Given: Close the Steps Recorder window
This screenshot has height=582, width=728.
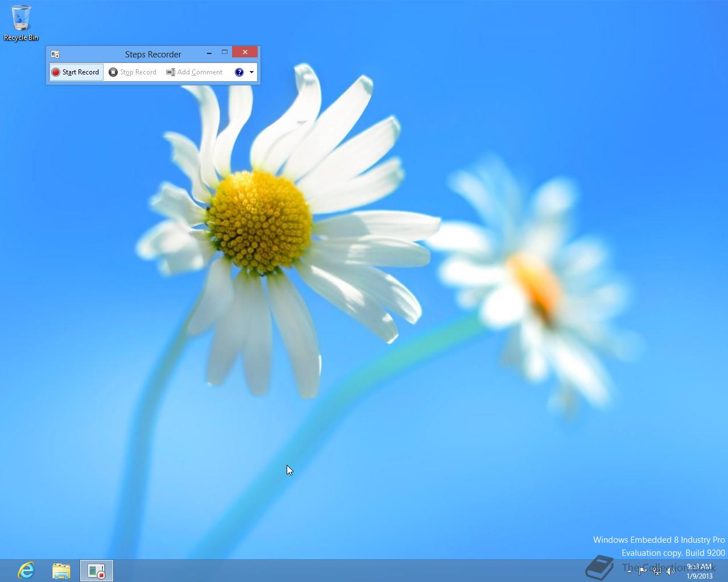Looking at the screenshot, I should pos(245,52).
